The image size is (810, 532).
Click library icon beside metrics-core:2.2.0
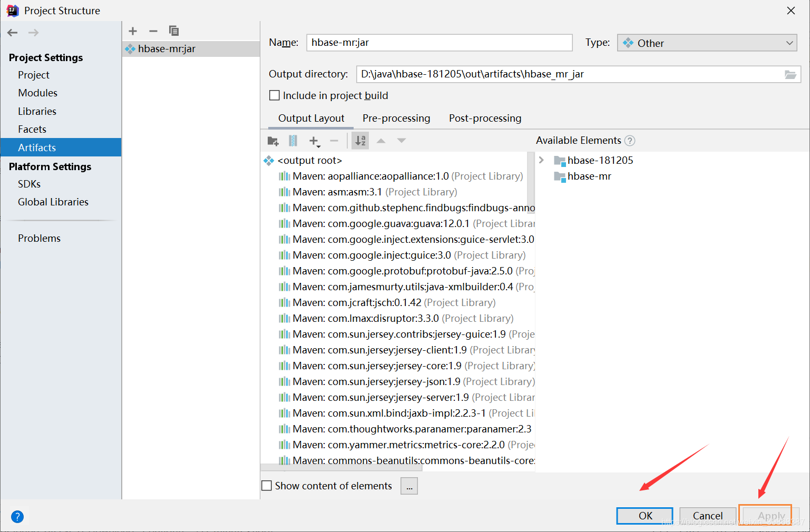(x=285, y=445)
